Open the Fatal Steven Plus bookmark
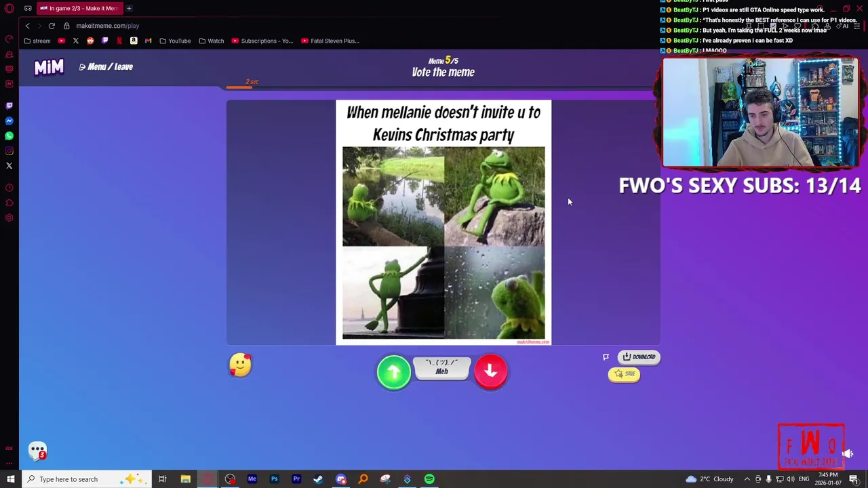The height and width of the screenshot is (488, 868). coord(330,41)
